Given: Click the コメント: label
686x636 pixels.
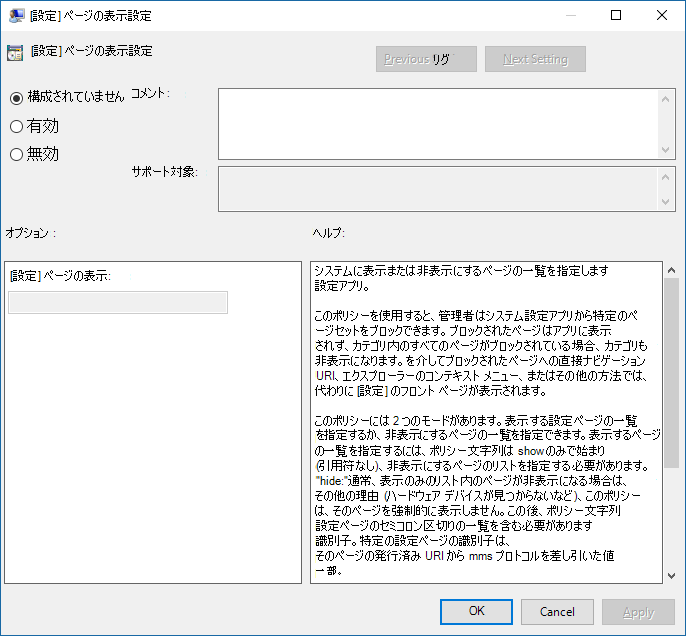Looking at the screenshot, I should (x=150, y=93).
